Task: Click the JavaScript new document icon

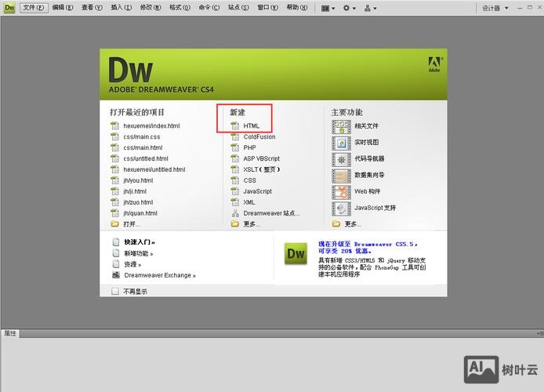Action: (235, 191)
